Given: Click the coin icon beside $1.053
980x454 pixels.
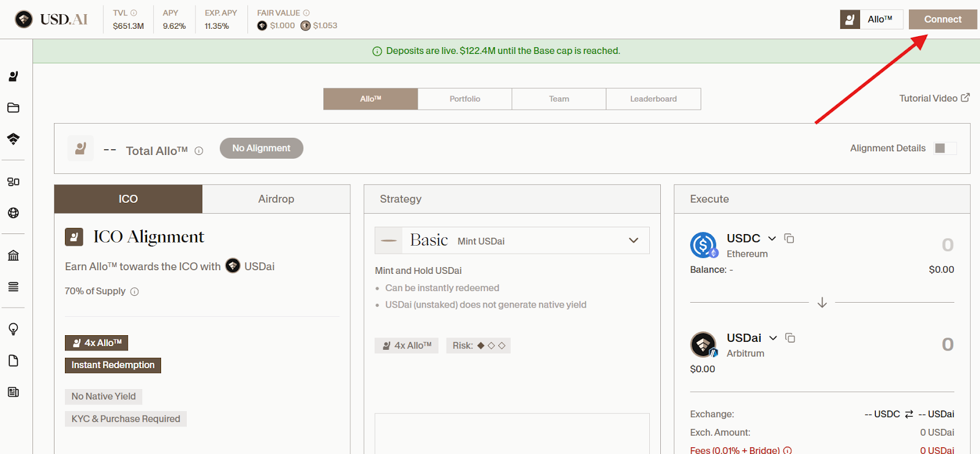Looking at the screenshot, I should pyautogui.click(x=306, y=26).
